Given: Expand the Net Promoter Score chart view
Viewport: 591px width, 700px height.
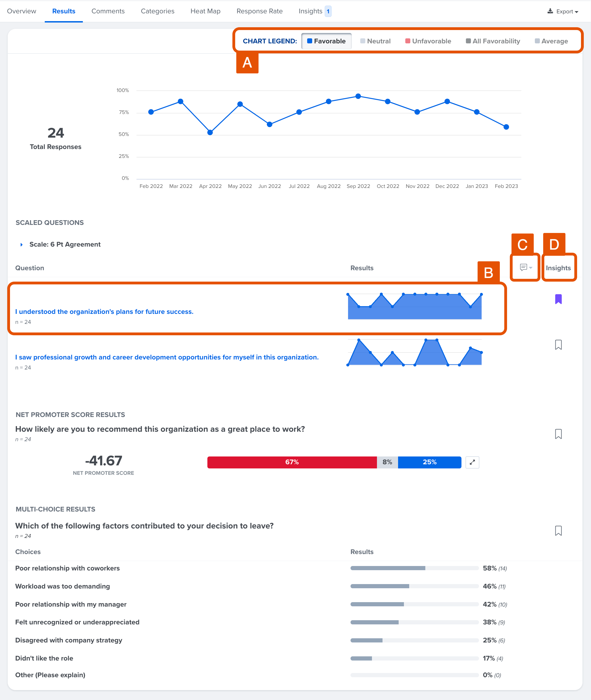Looking at the screenshot, I should (472, 462).
